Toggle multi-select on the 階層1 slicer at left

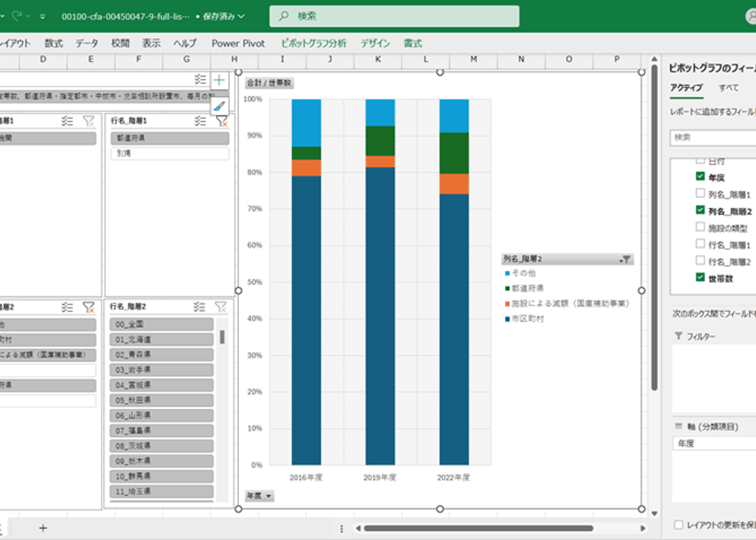pyautogui.click(x=67, y=121)
